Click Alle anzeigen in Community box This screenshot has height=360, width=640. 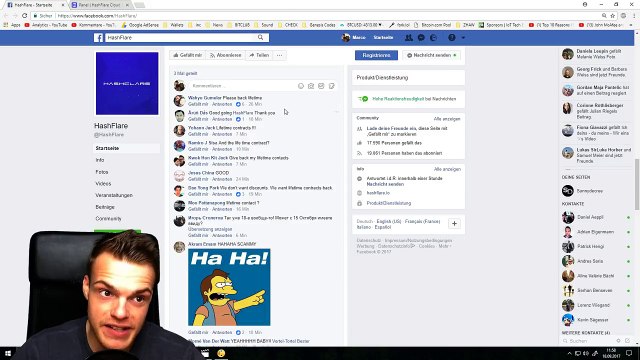click(447, 119)
